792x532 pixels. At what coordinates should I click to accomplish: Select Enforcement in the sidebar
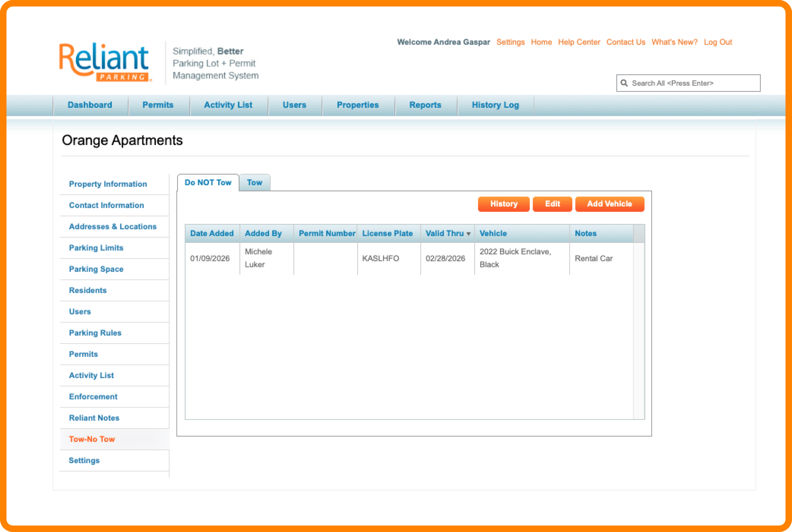93,397
